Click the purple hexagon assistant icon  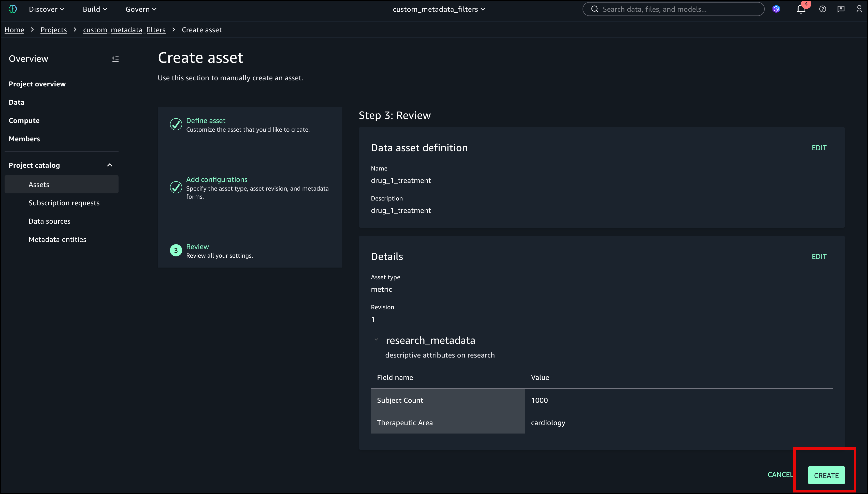pos(776,9)
